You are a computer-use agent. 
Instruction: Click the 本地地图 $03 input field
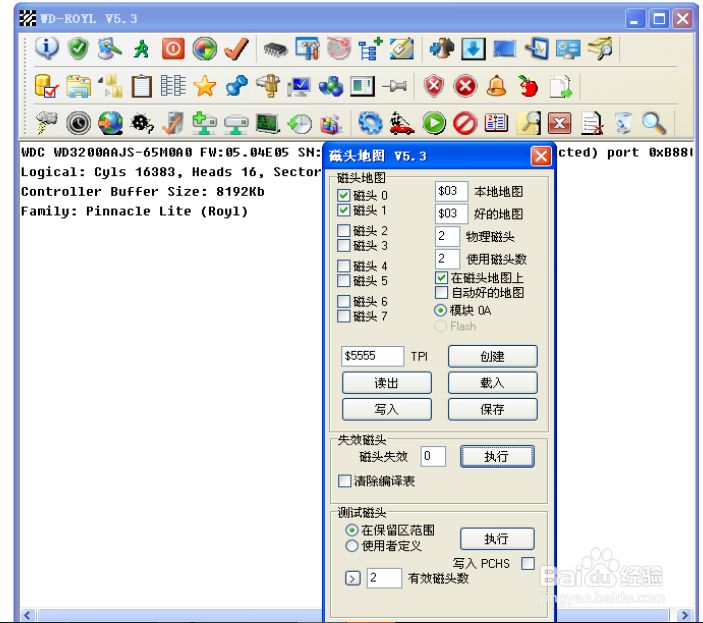(451, 191)
